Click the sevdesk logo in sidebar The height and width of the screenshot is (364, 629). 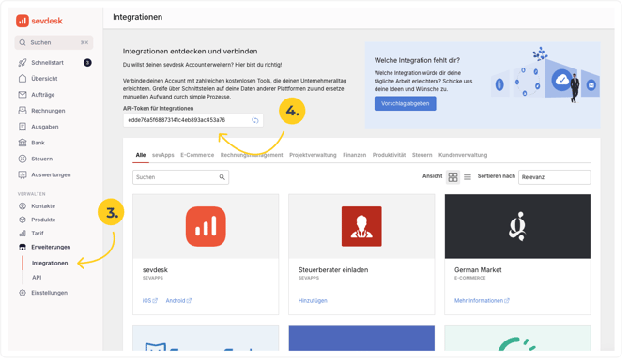[39, 21]
